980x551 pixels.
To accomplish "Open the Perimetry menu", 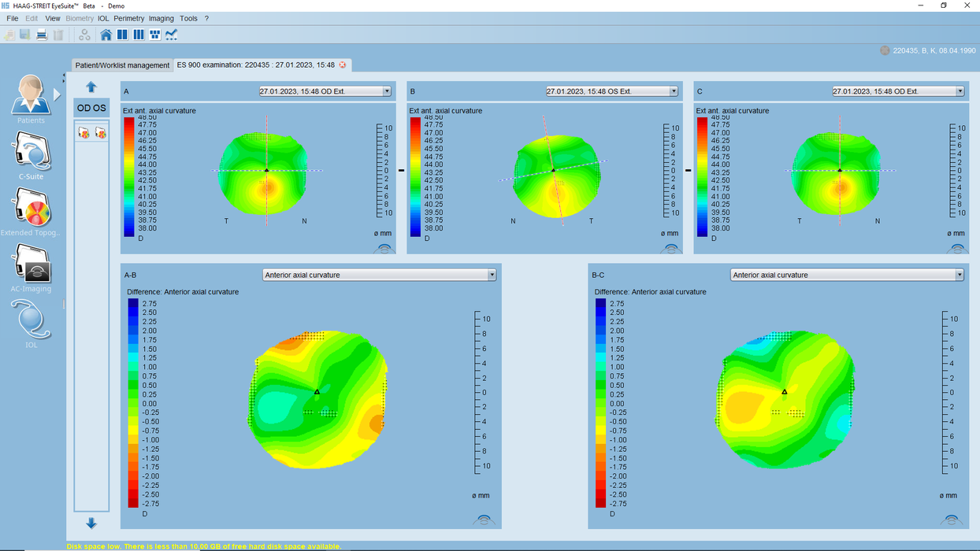I will tap(129, 18).
